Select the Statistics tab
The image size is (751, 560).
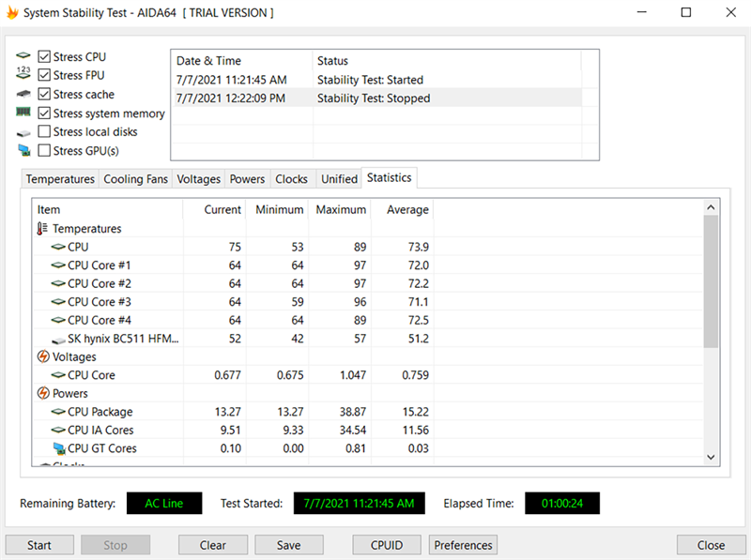(x=389, y=177)
